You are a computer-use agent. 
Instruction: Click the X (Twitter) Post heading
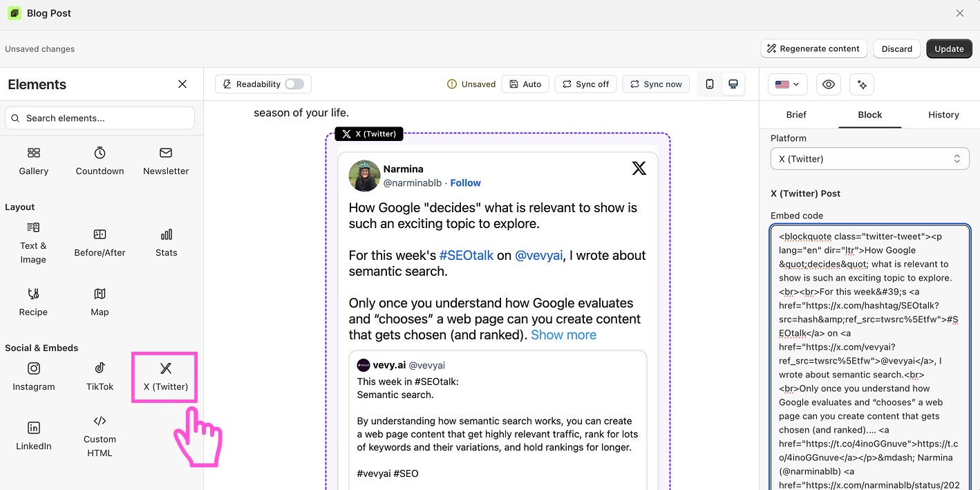point(805,194)
